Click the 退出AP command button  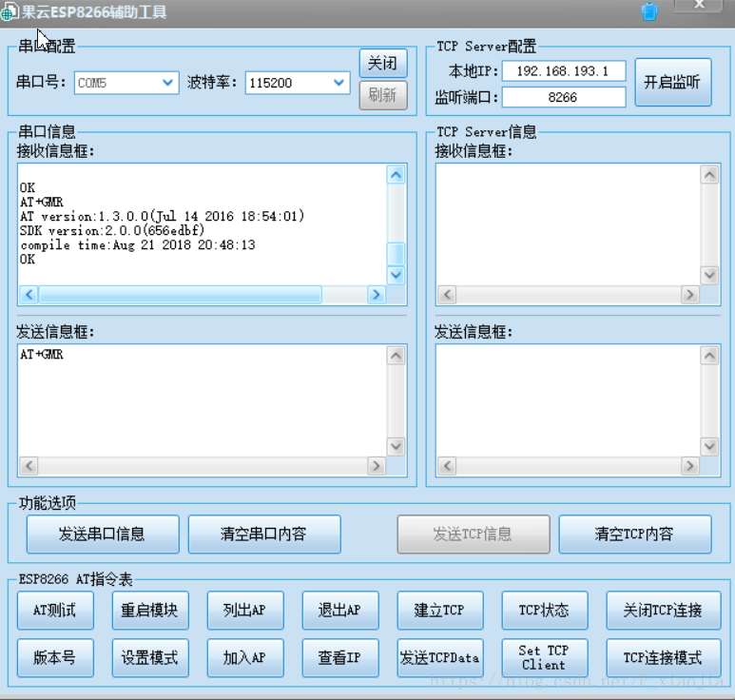(340, 610)
